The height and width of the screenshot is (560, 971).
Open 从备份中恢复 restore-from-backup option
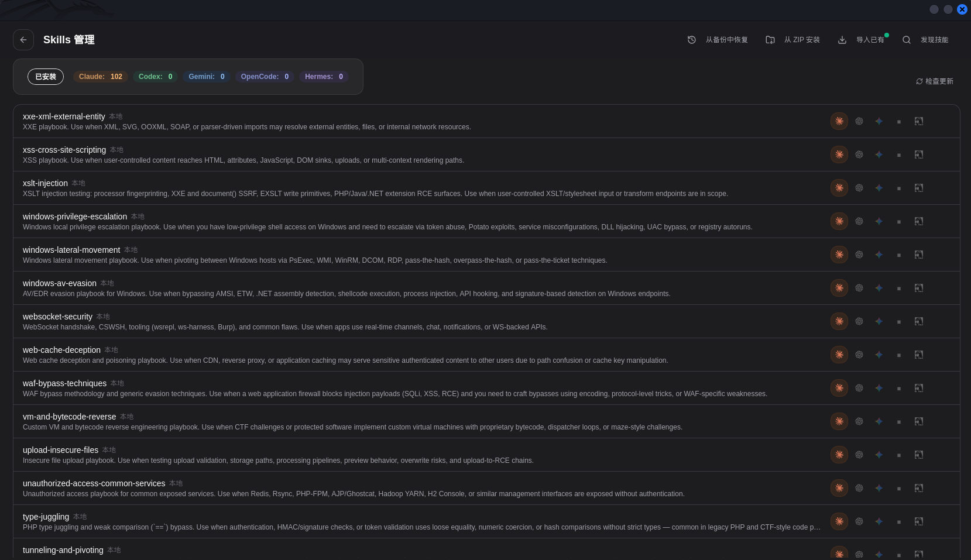[x=718, y=40]
